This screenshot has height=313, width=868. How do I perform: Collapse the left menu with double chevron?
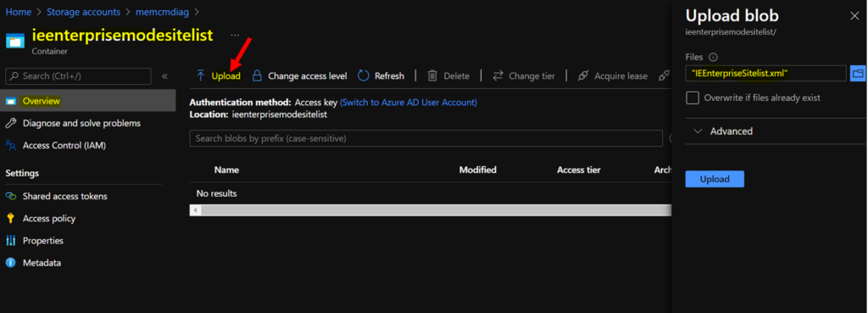[x=164, y=75]
